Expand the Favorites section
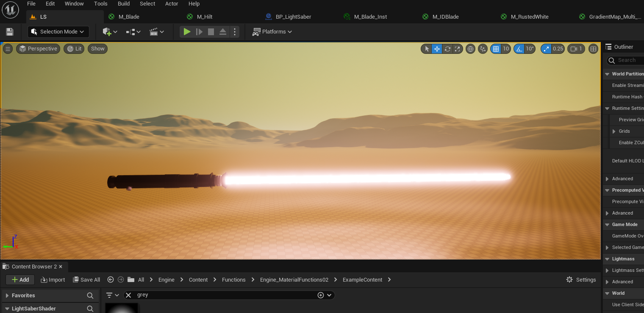The height and width of the screenshot is (313, 644). [x=7, y=296]
